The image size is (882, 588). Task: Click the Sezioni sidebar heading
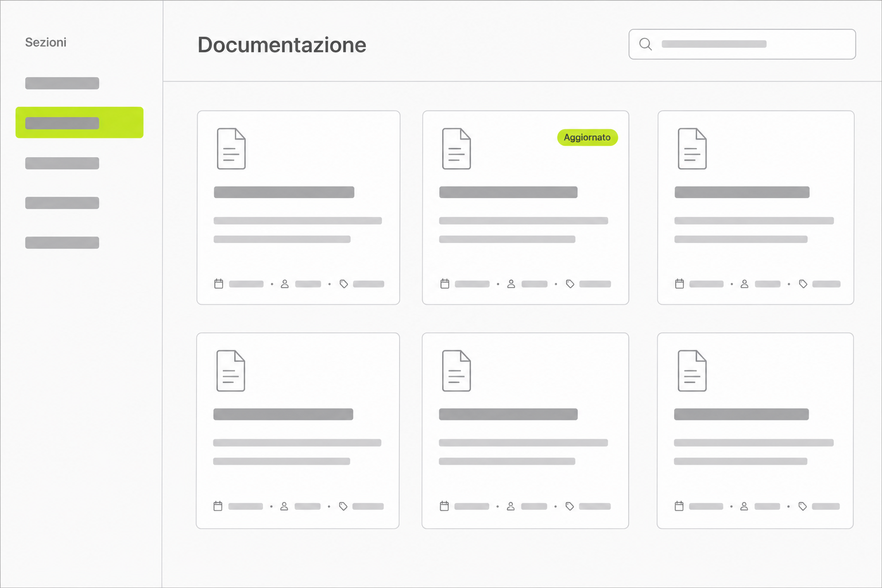(46, 42)
